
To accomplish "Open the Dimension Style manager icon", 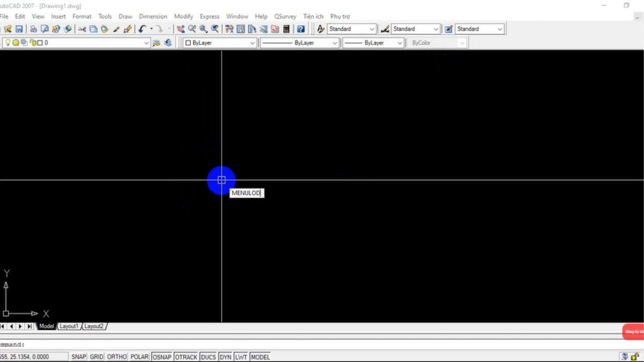I will pyautogui.click(x=385, y=29).
